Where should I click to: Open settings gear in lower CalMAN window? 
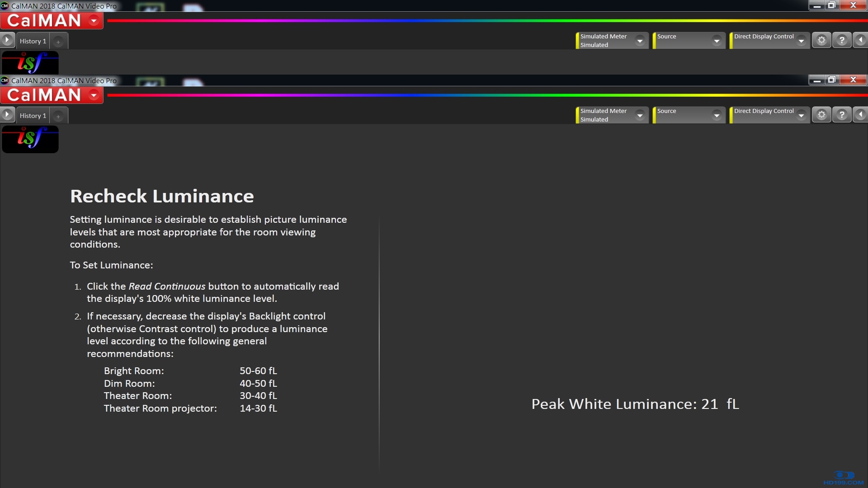coord(821,115)
